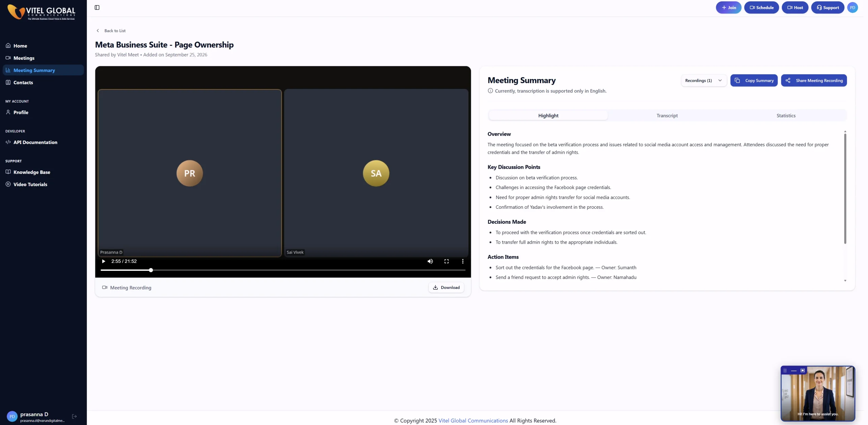Click the logout icon beside prasanna D
Image resolution: width=868 pixels, height=425 pixels.
(x=74, y=416)
